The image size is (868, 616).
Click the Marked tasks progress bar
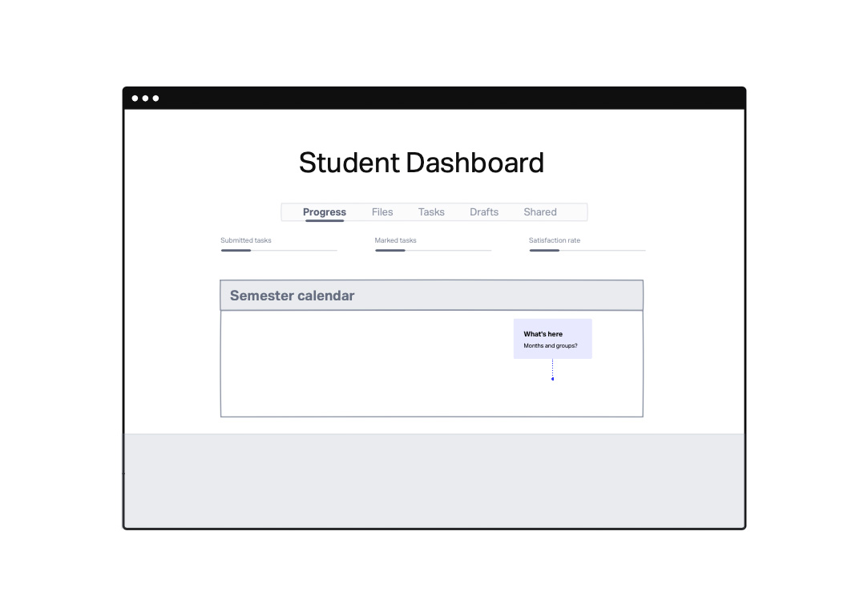pos(433,251)
